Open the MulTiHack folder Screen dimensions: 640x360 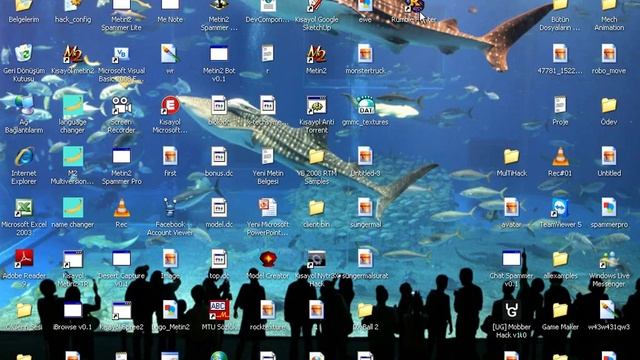511,157
